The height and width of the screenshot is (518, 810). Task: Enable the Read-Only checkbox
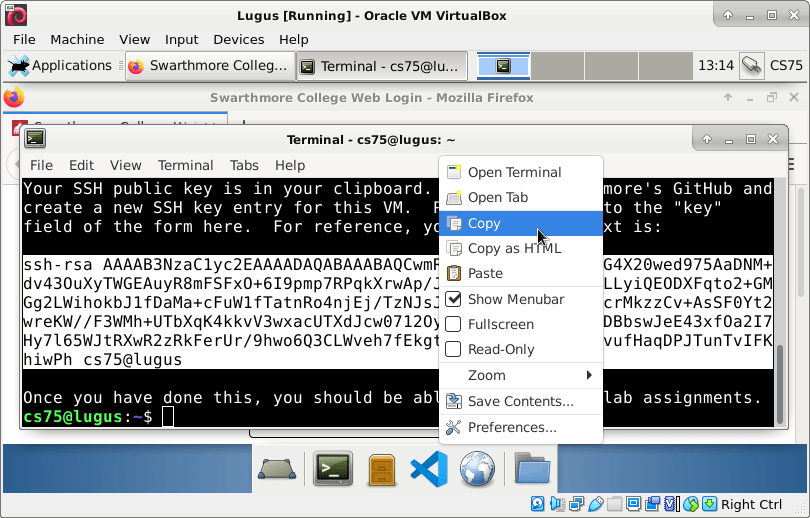tap(453, 349)
